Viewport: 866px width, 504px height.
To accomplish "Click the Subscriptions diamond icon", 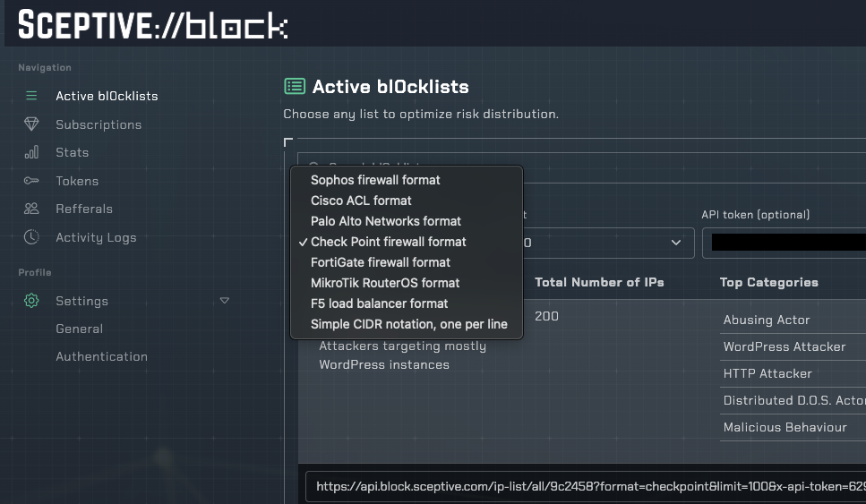I will [x=31, y=124].
